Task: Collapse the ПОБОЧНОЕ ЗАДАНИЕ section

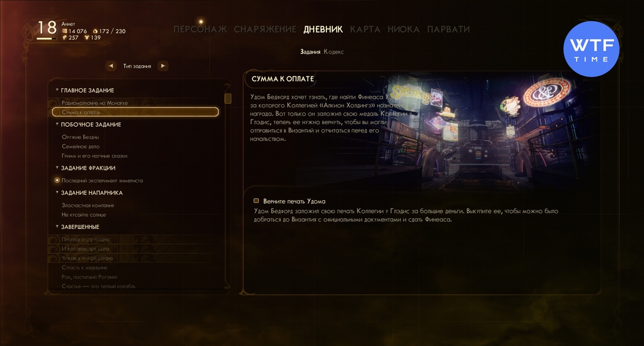Action: pos(57,124)
